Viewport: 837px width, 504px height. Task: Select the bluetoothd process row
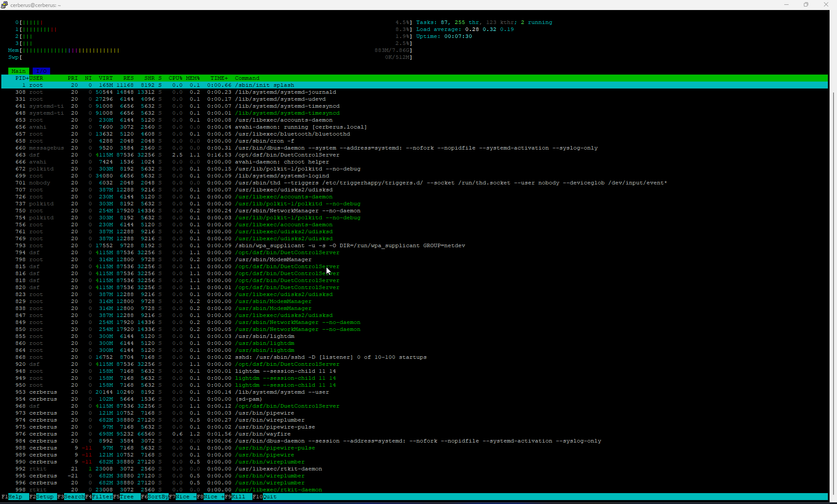(415, 134)
